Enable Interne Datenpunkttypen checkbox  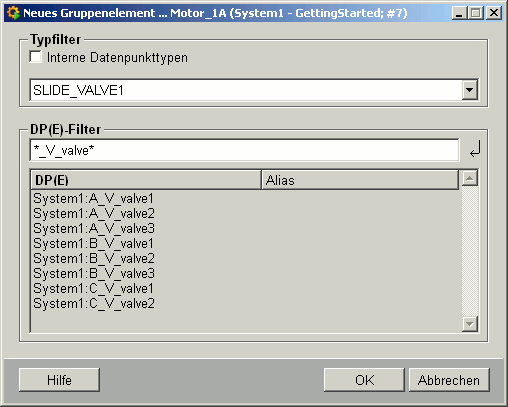35,57
